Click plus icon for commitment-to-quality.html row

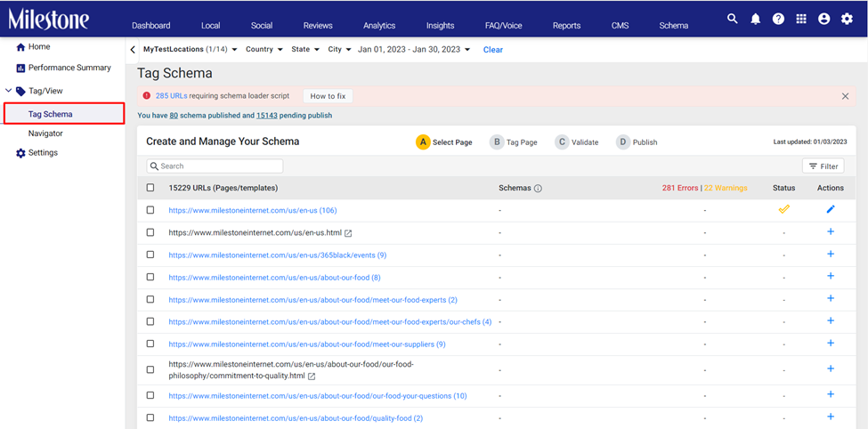pos(831,368)
